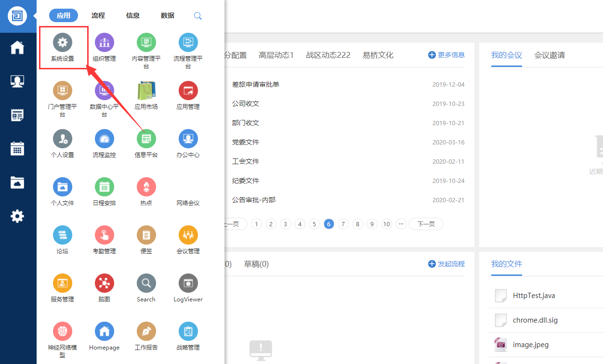Open the search magnifier in app panel
The width and height of the screenshot is (603, 364).
click(x=197, y=16)
